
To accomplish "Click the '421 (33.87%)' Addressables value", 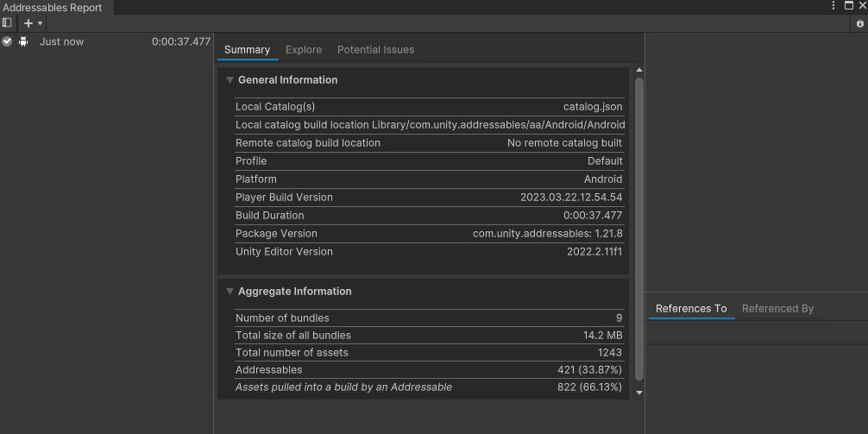I will point(589,370).
